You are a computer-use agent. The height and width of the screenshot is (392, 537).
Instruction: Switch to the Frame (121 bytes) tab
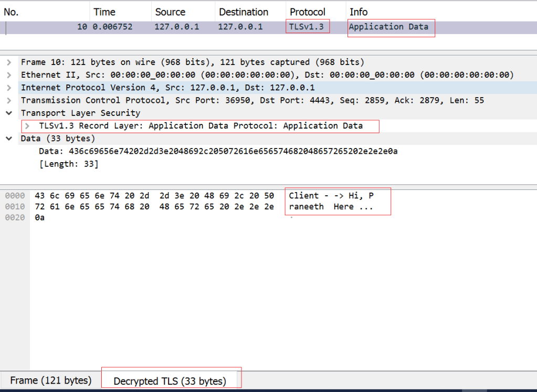pyautogui.click(x=51, y=380)
